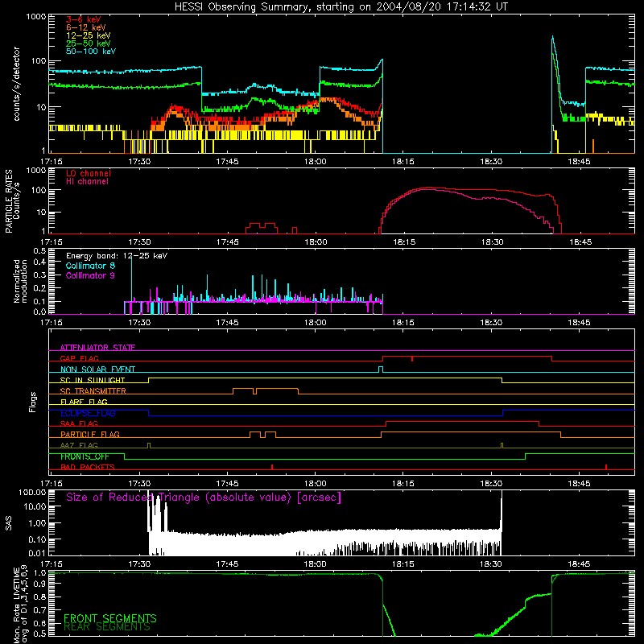This screenshot has width=644, height=644.
Task: Select the Collimator 9 legend label
Action: [x=90, y=275]
